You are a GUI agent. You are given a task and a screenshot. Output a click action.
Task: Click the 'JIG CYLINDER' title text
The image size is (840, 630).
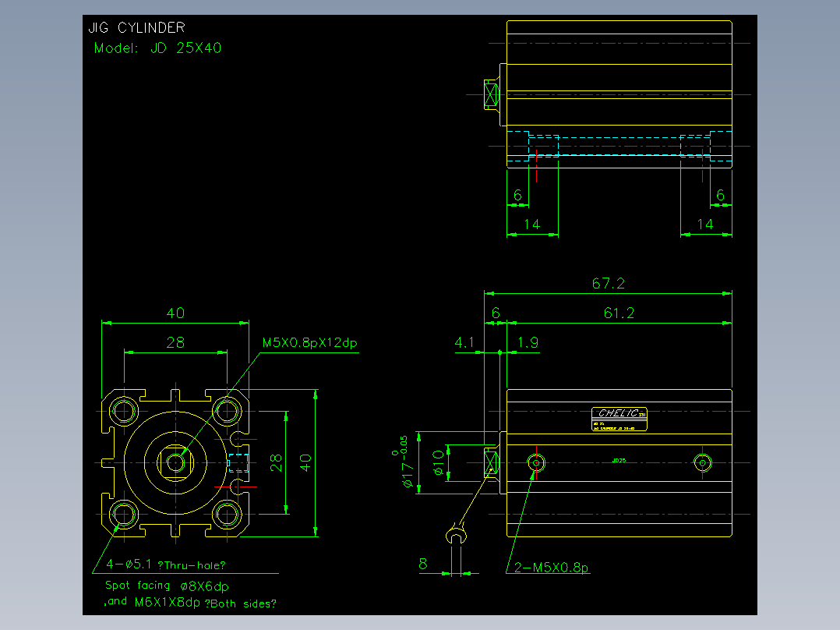(136, 27)
